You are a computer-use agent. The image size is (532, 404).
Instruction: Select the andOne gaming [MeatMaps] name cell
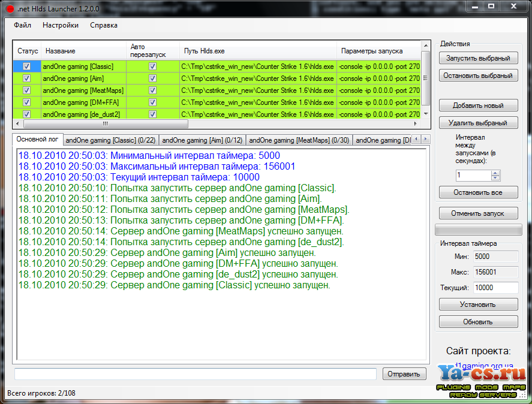coord(84,91)
